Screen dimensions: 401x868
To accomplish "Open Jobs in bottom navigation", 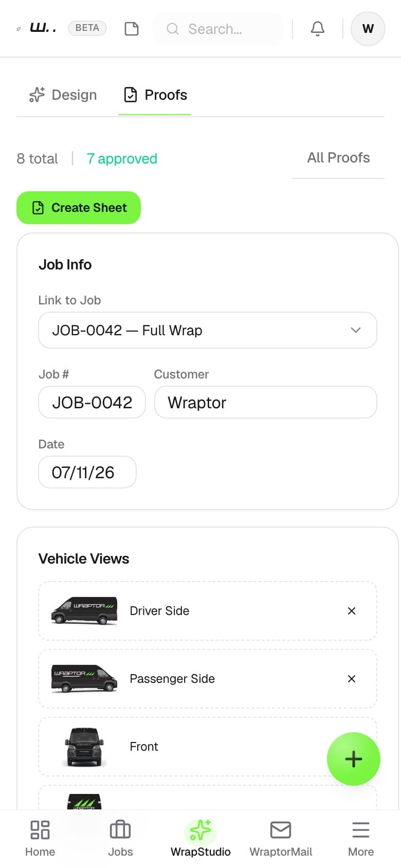I will click(x=120, y=839).
